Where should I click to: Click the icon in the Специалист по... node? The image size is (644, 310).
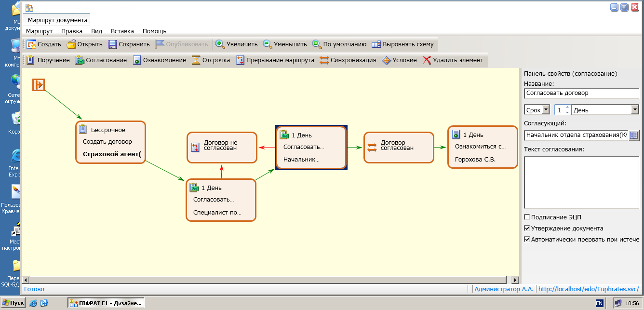(194, 187)
